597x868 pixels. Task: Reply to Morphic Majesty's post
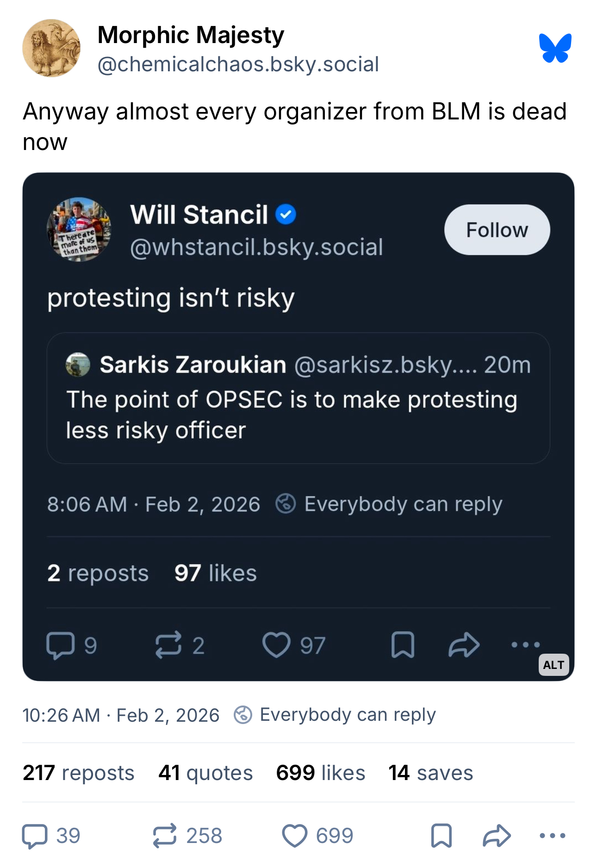point(35,836)
